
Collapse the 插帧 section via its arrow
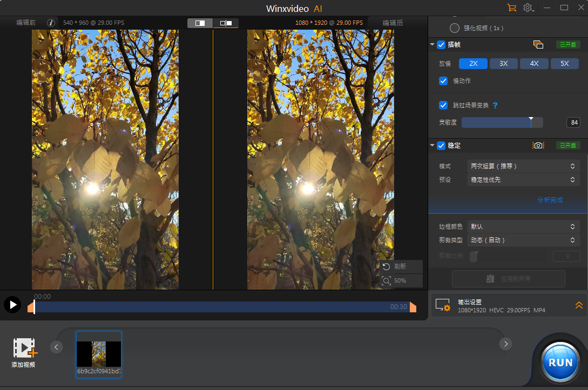click(432, 45)
